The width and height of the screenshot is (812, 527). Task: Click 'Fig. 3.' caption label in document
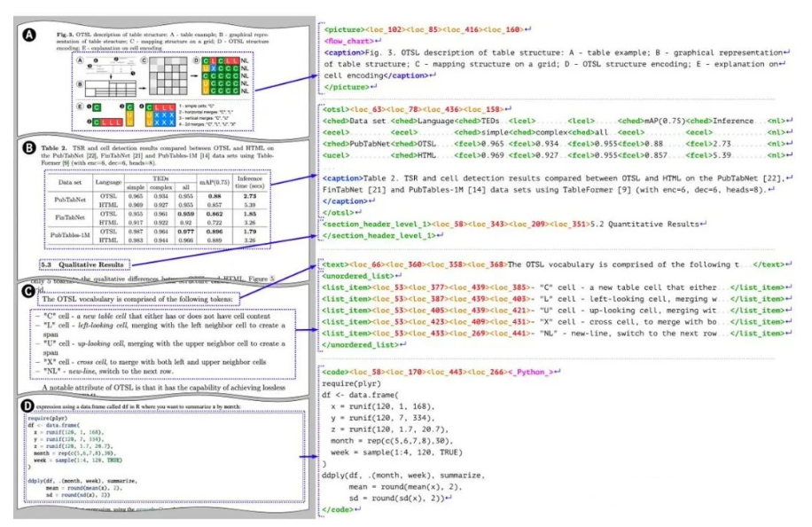pos(65,35)
